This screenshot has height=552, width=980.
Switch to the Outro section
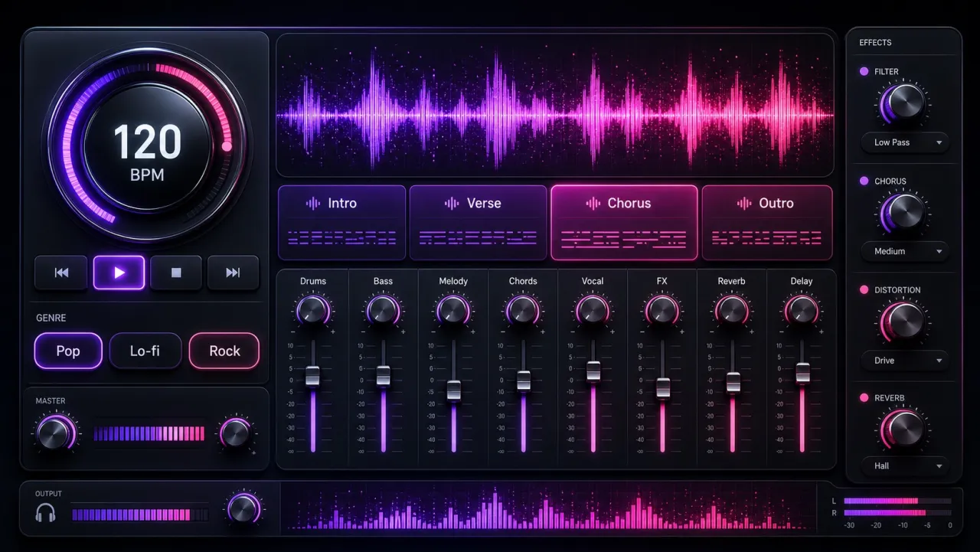coord(767,222)
